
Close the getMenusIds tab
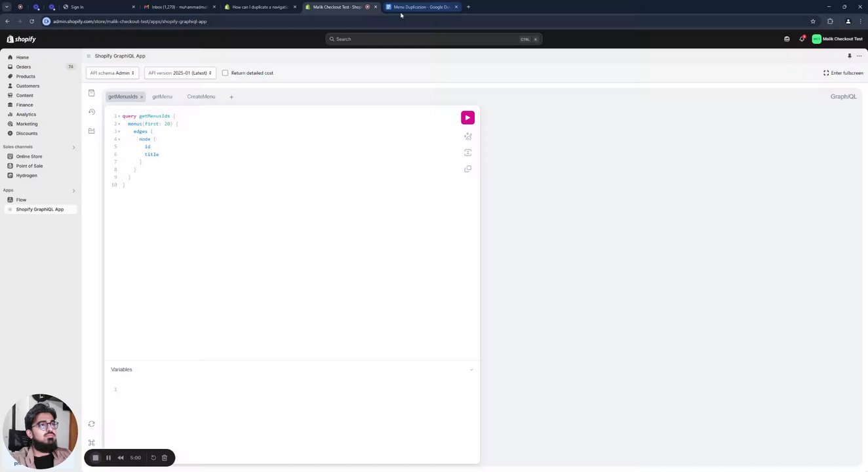(142, 97)
